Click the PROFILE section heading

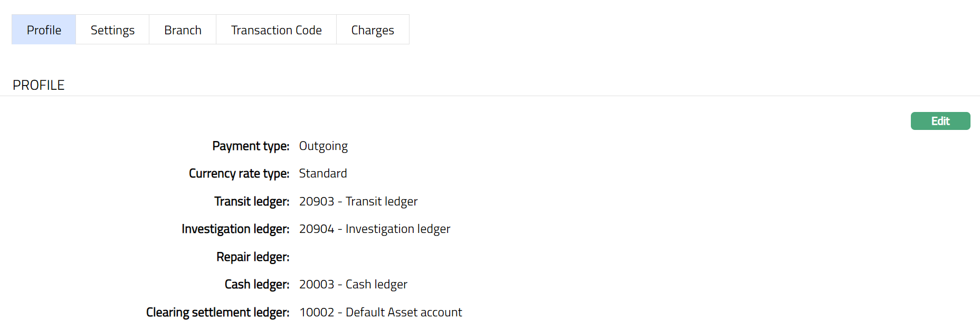39,85
